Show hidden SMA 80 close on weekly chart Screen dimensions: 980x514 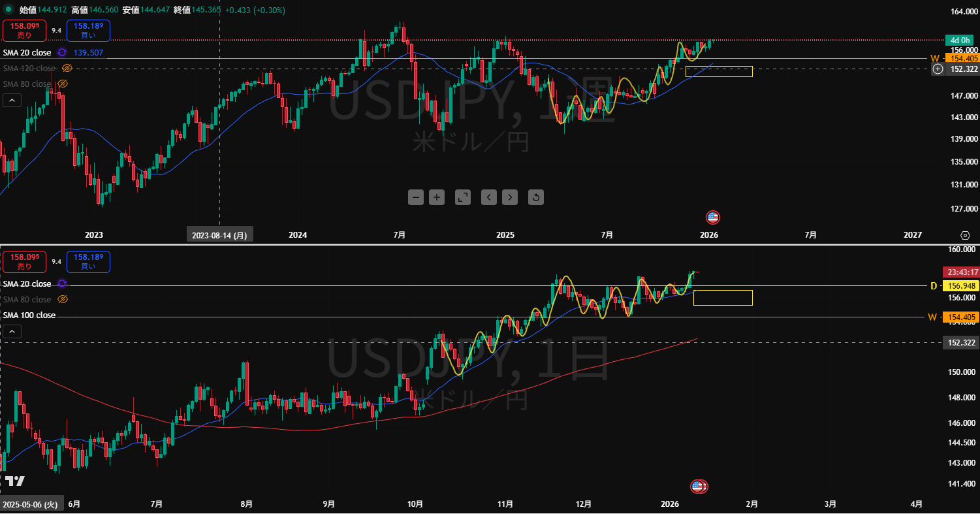coord(63,84)
